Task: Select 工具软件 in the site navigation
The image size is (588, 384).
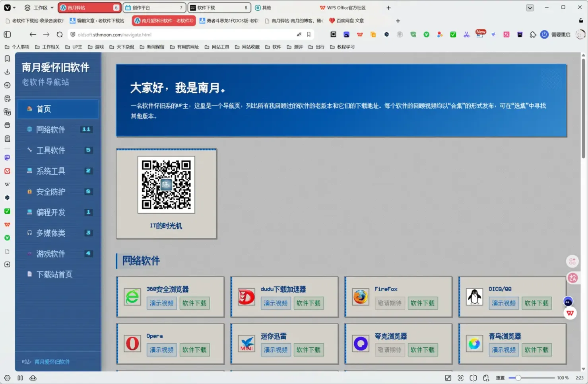Action: click(58, 150)
